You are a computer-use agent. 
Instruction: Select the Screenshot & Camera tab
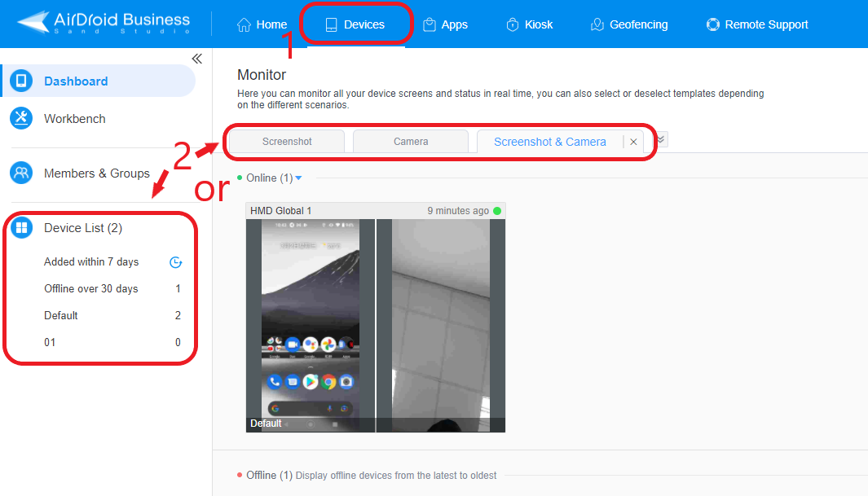[549, 142]
